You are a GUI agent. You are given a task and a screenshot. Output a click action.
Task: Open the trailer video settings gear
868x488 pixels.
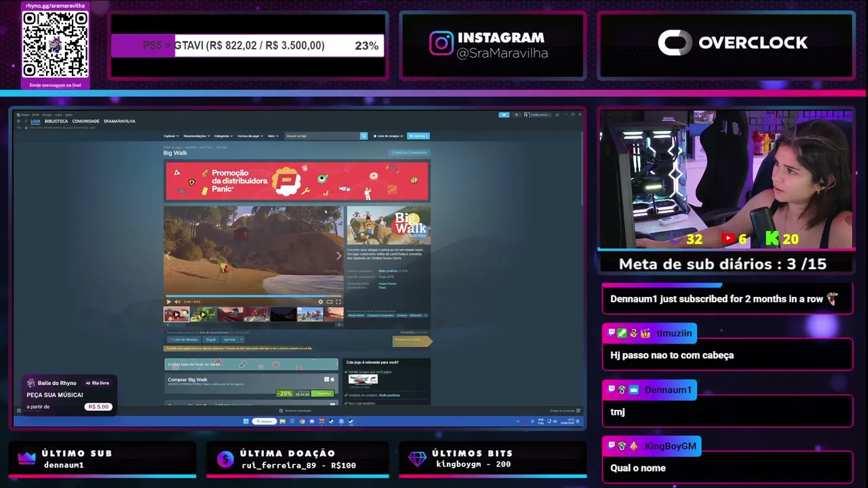click(321, 302)
